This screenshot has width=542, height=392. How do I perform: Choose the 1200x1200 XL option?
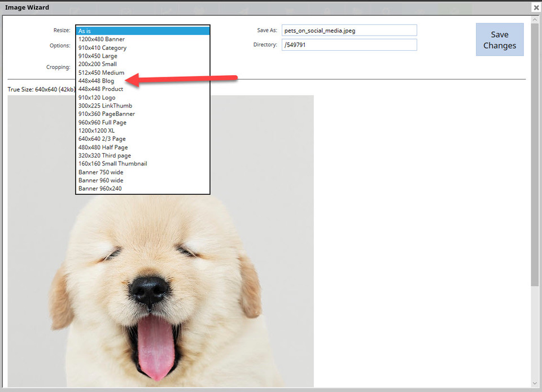[x=96, y=130]
